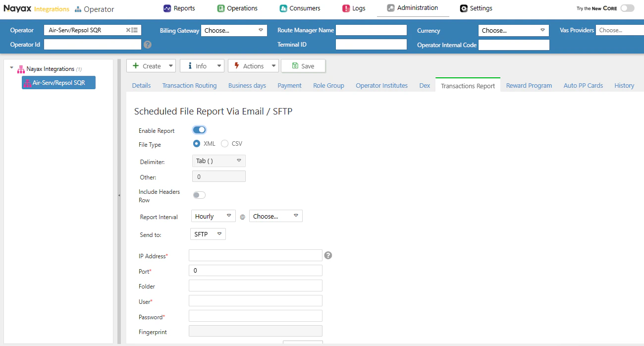Select the Transactions Report tab
644x346 pixels.
pyautogui.click(x=468, y=86)
